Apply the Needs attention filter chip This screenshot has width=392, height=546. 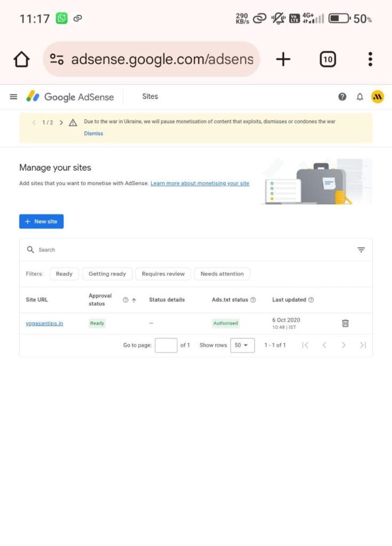(222, 274)
